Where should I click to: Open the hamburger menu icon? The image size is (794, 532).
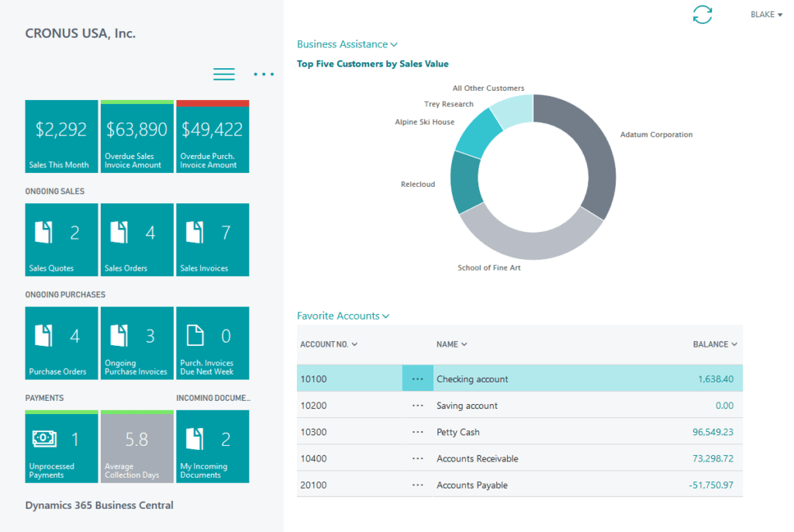pyautogui.click(x=224, y=74)
